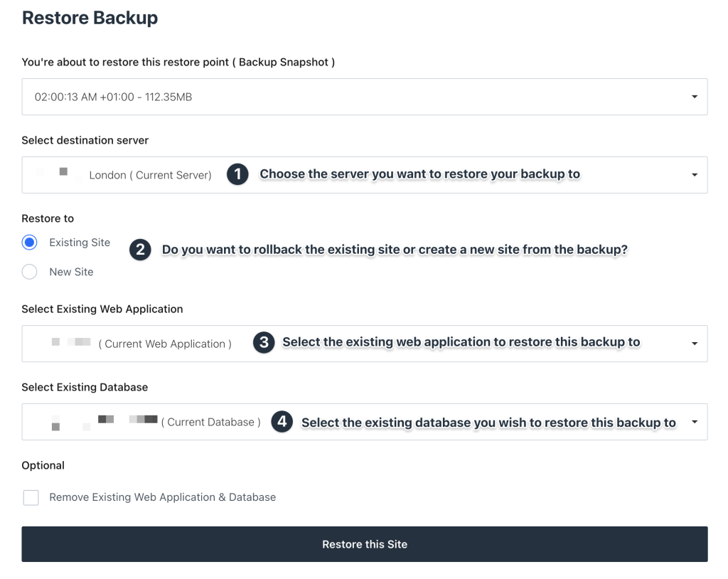Open the Select Existing Database dropdown
The width and height of the screenshot is (728, 579).
pos(365,422)
